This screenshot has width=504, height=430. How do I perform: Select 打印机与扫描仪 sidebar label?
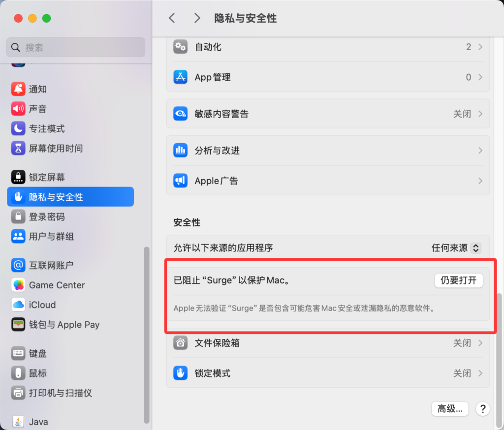[x=61, y=393]
